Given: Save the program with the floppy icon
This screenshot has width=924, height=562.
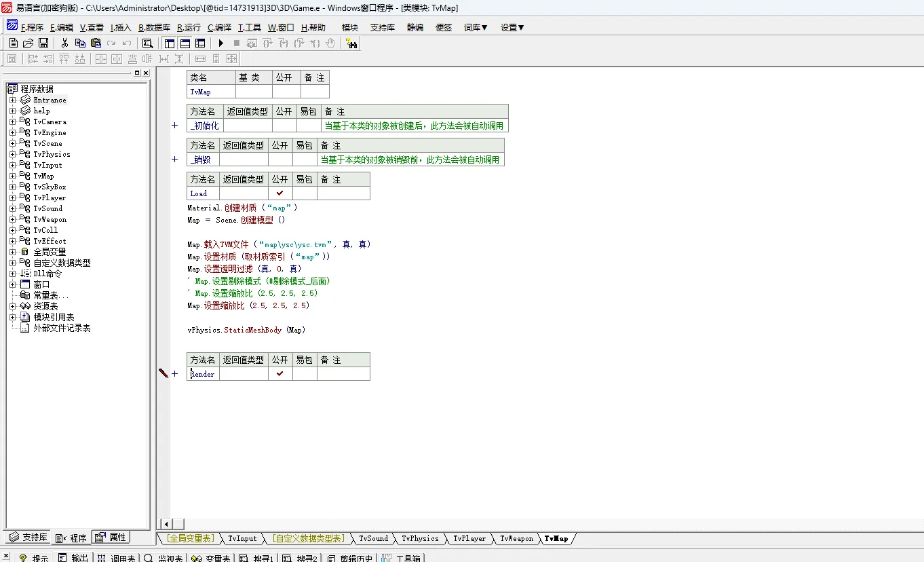Looking at the screenshot, I should pyautogui.click(x=43, y=43).
